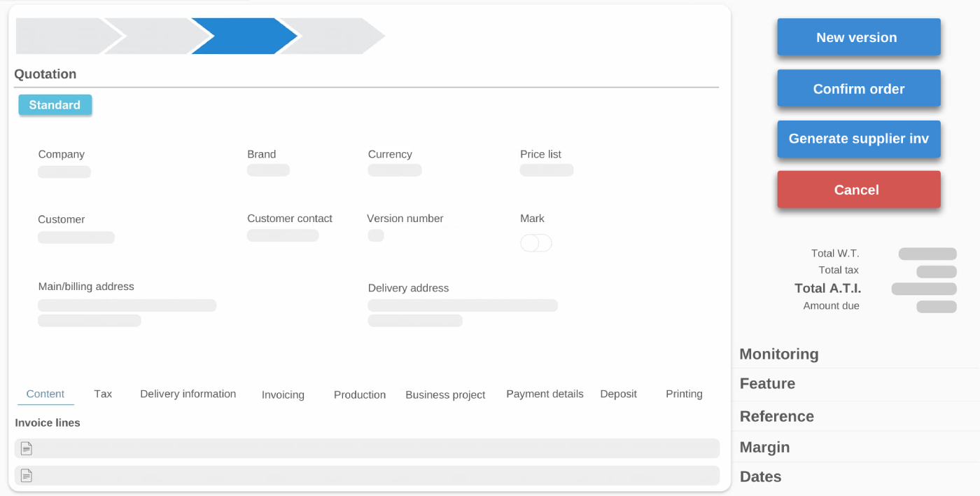Open the first invoice line document icon
Image resolution: width=980 pixels, height=496 pixels.
26,448
